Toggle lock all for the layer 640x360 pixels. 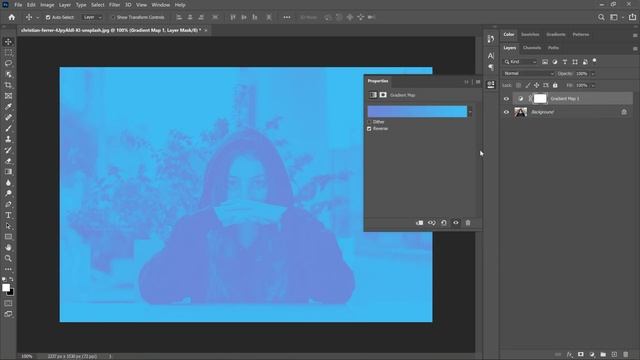pyautogui.click(x=555, y=85)
